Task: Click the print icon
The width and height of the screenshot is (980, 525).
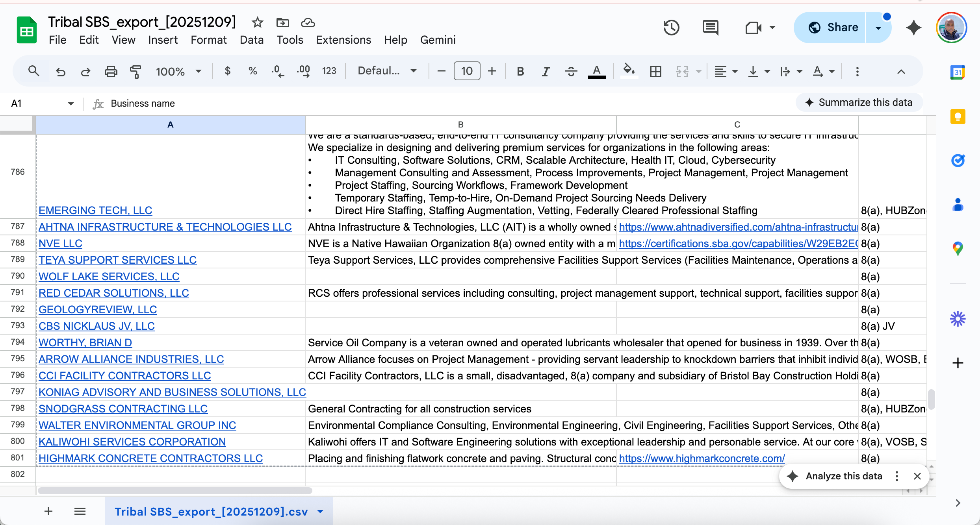Action: 111,71
